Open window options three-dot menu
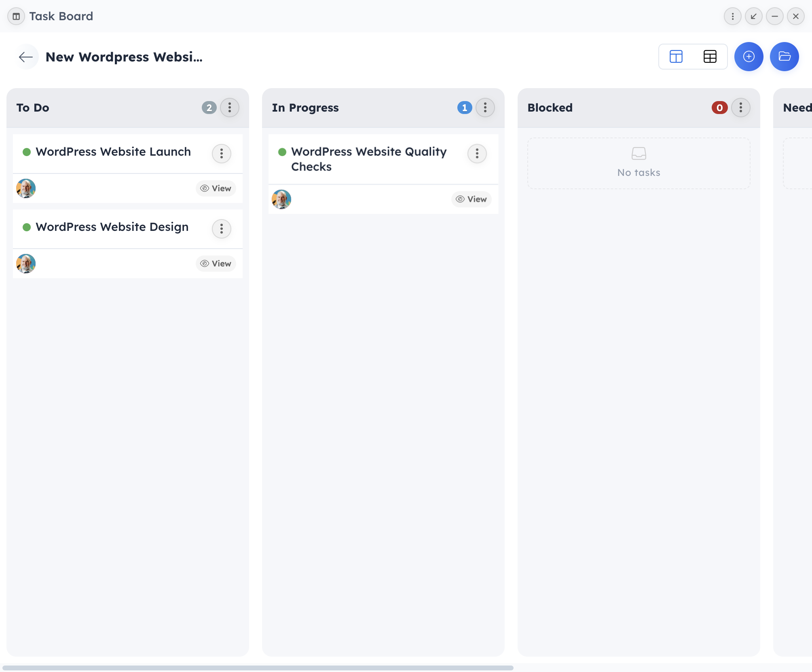Viewport: 812px width, 672px height. (x=732, y=16)
